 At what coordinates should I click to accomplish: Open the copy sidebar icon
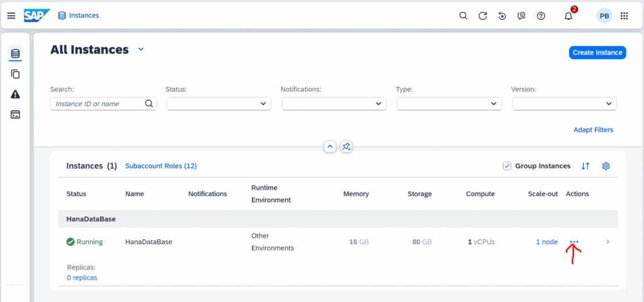(x=15, y=74)
